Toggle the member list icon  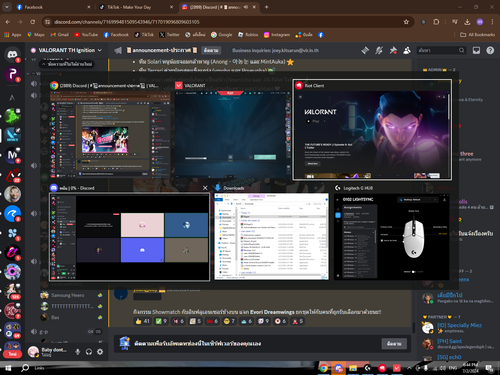(407, 50)
